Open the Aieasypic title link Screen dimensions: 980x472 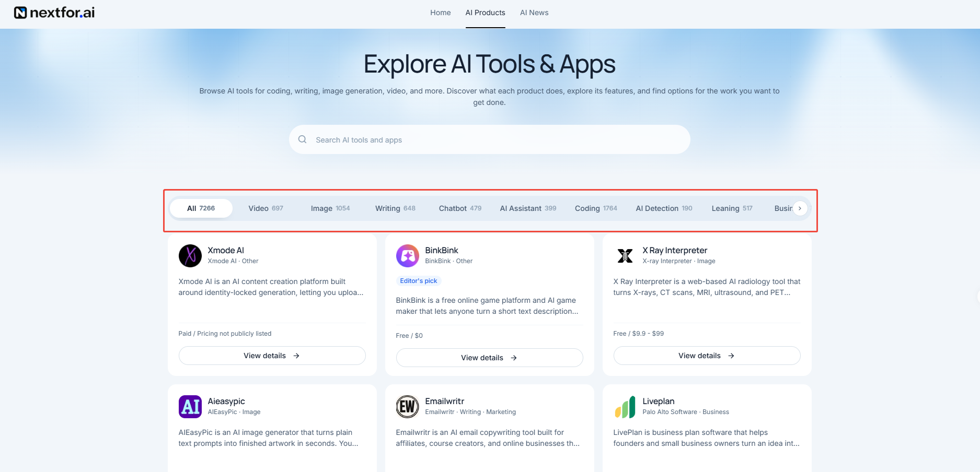click(x=226, y=402)
